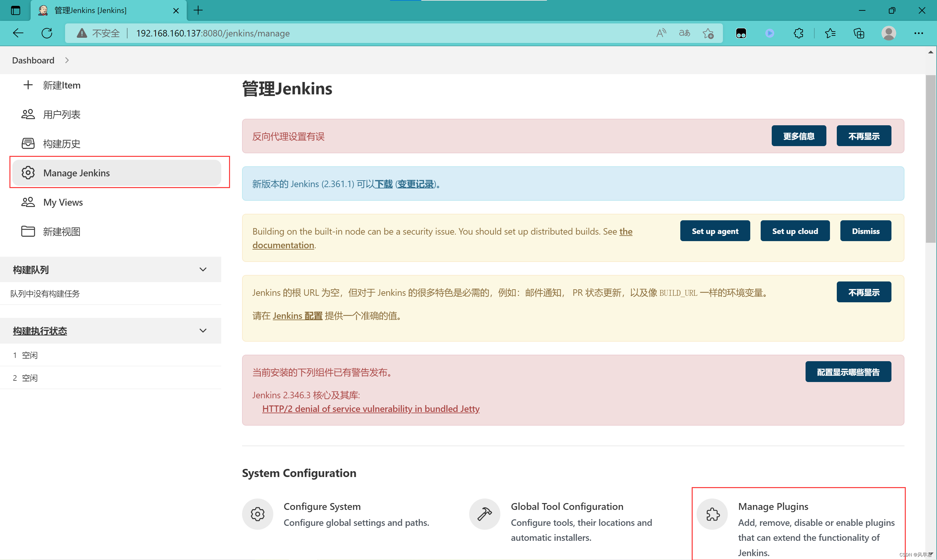Click the folder icon beside 新建视图

tap(28, 231)
